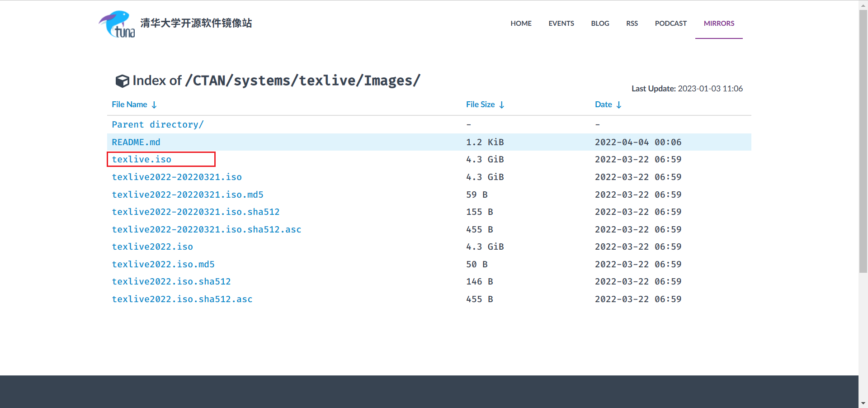The image size is (868, 408).
Task: Click the 2022-04-04 00:06 date cell
Action: 638,142
